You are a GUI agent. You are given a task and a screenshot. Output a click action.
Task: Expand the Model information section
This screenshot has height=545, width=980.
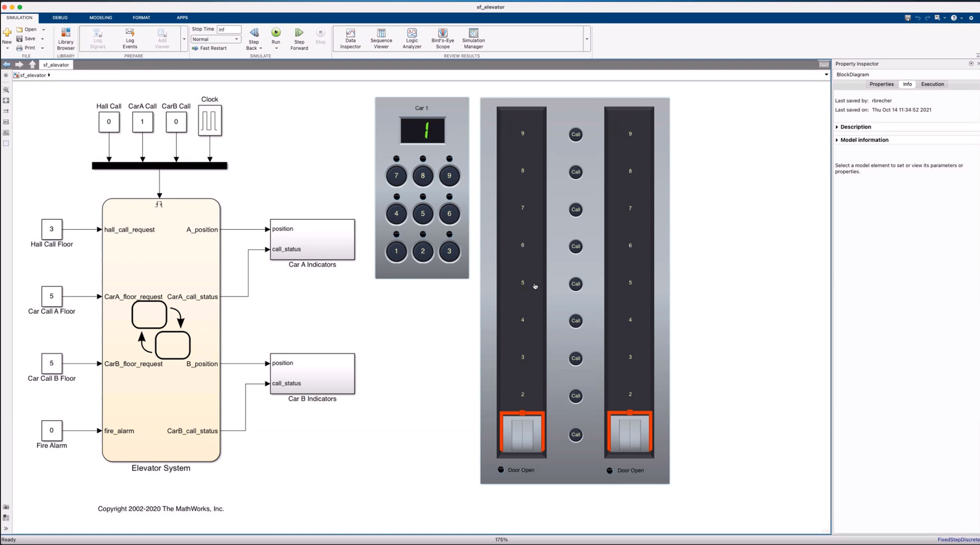click(x=864, y=140)
